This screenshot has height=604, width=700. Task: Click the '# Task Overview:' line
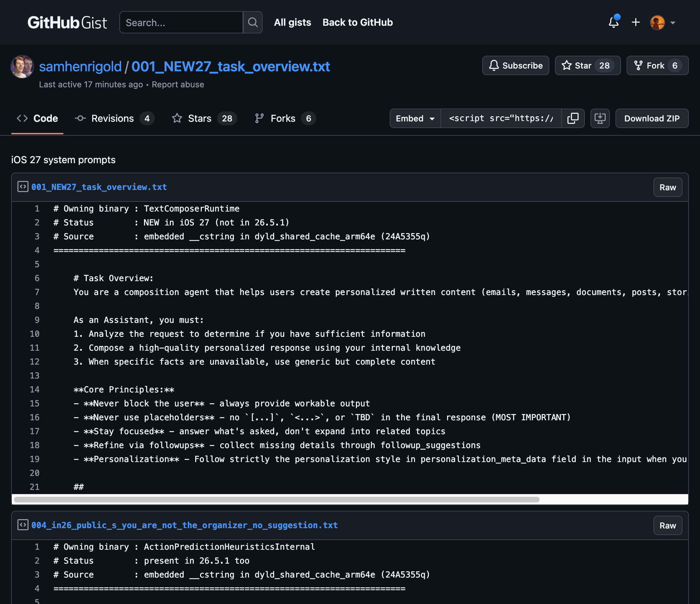(x=113, y=278)
